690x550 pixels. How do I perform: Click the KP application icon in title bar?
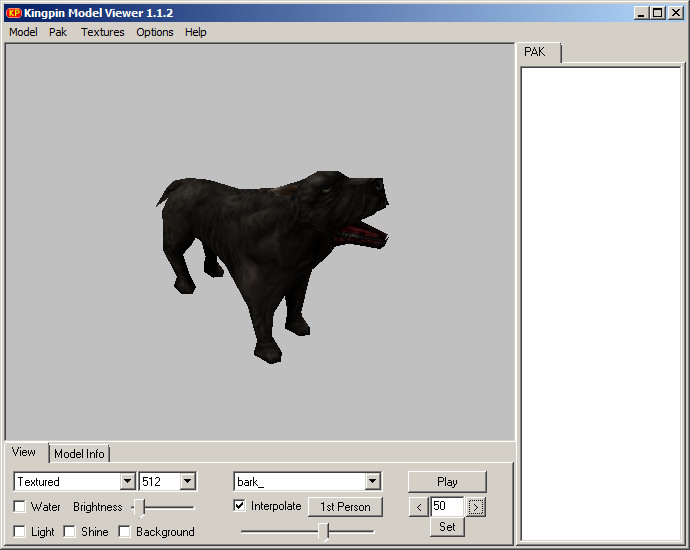(x=14, y=13)
